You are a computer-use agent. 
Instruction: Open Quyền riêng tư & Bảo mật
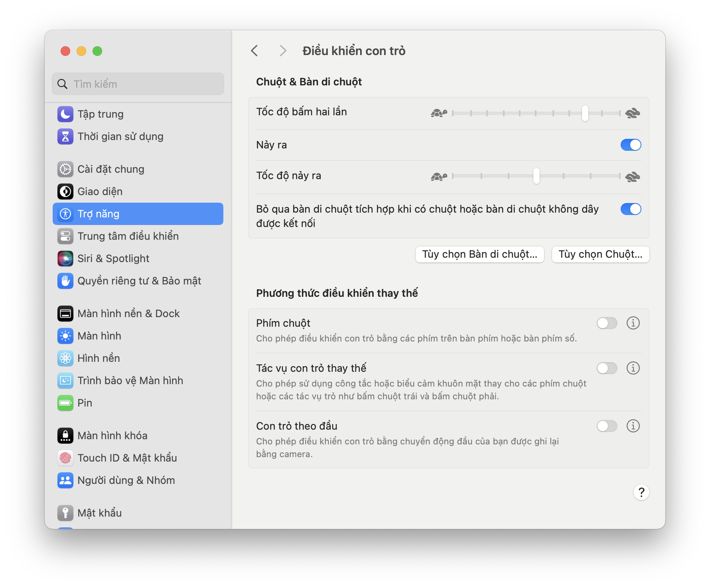coord(138,281)
